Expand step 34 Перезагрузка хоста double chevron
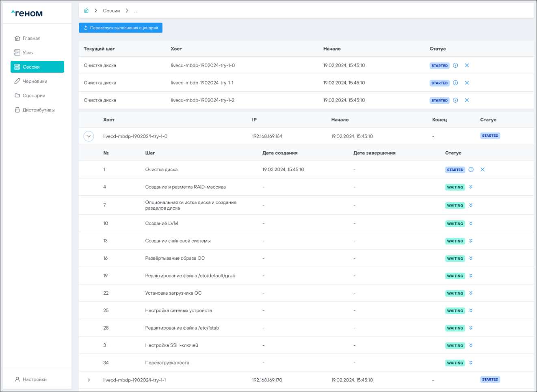 coord(471,363)
